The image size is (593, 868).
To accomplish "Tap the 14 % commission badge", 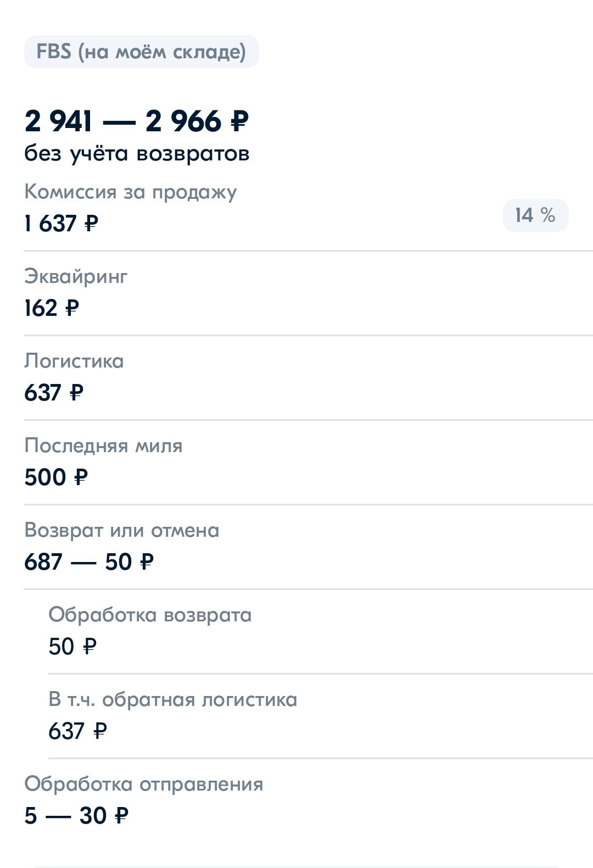I will [535, 215].
